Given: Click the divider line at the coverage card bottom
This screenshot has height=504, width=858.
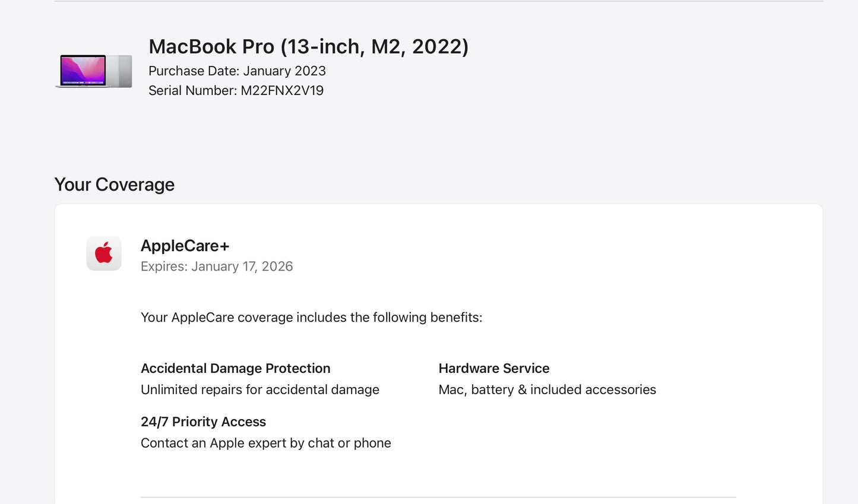Looking at the screenshot, I should coord(438,497).
